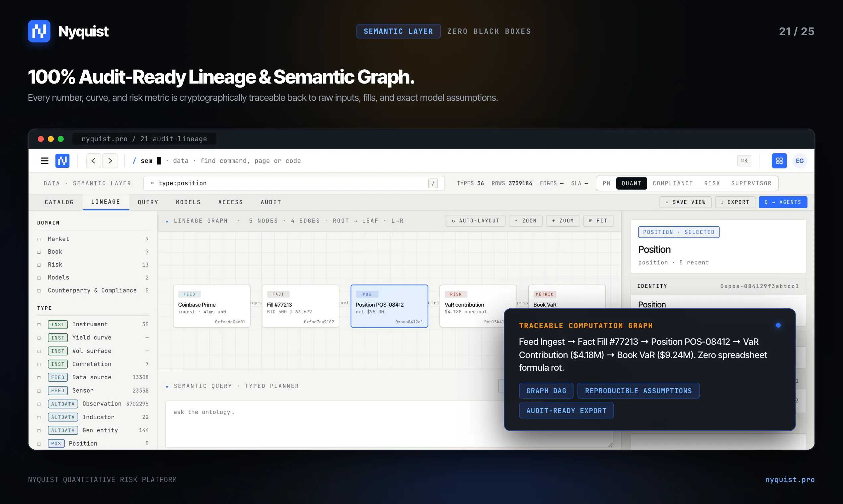
Task: Check the Yield curve type checkbox
Action: tap(39, 338)
